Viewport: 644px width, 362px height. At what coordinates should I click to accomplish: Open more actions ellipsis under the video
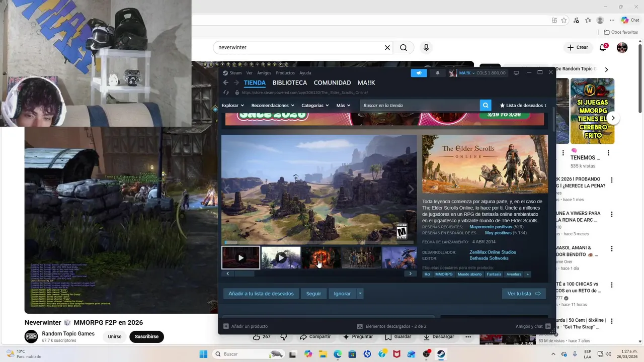[468, 337]
